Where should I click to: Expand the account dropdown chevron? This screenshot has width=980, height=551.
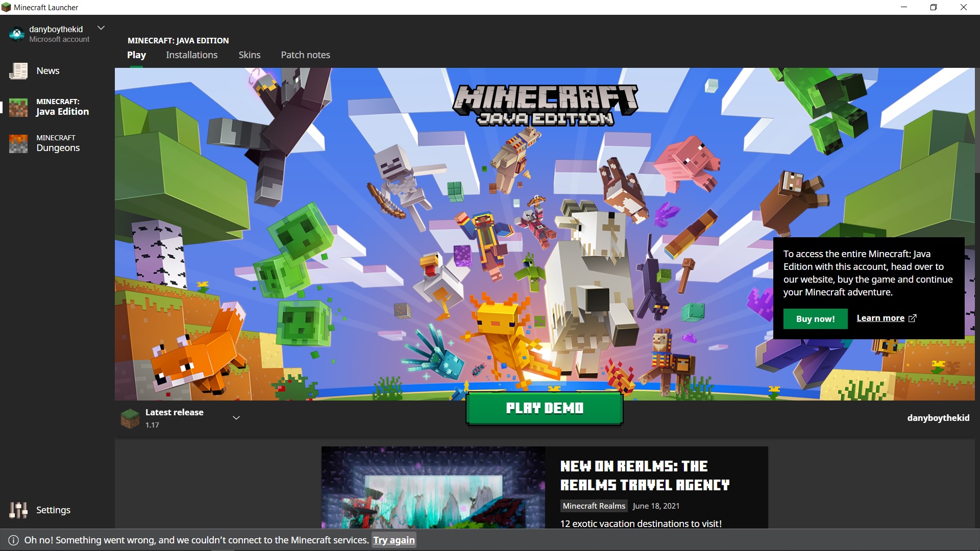101,28
